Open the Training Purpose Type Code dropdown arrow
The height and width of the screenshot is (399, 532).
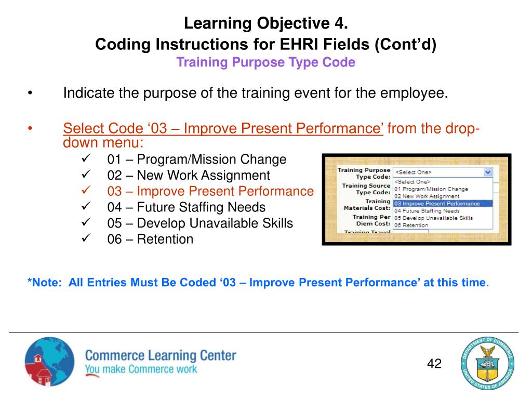tap(487, 172)
